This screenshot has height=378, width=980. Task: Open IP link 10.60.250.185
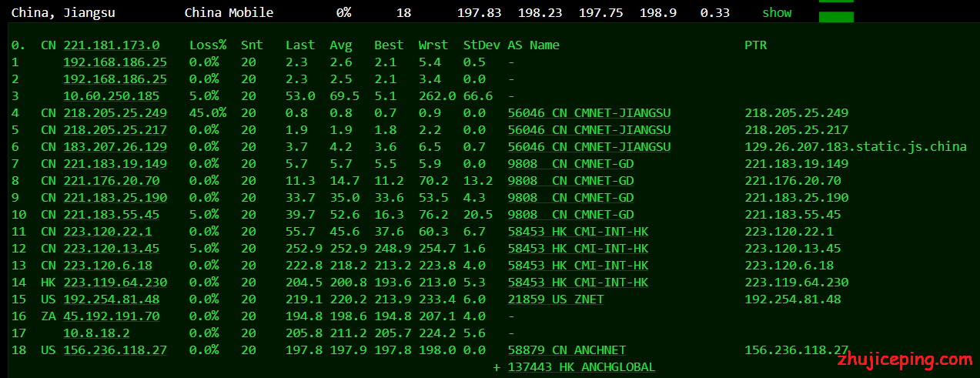(x=112, y=96)
